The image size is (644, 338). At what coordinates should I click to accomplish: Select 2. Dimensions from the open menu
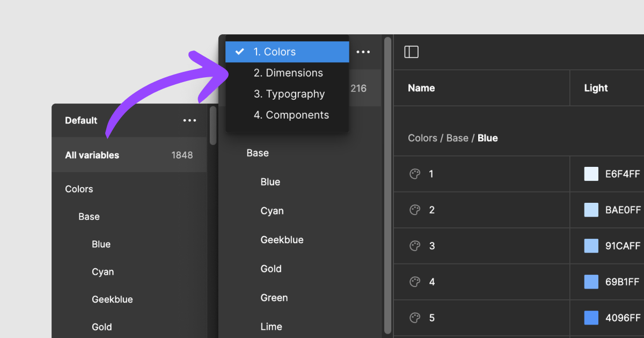click(288, 72)
